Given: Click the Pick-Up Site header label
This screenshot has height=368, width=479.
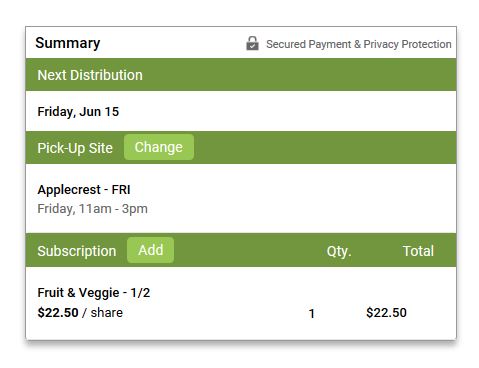Looking at the screenshot, I should click(x=75, y=148).
